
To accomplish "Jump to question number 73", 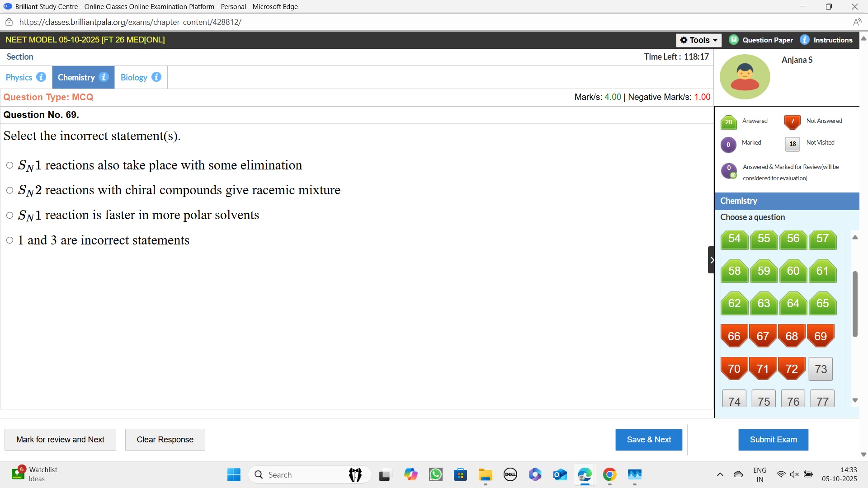I will (x=821, y=369).
